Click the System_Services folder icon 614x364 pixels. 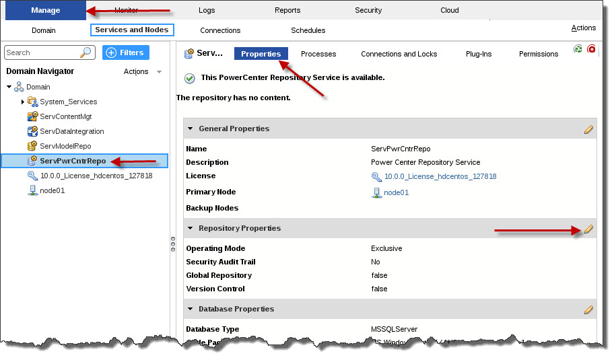pos(33,102)
